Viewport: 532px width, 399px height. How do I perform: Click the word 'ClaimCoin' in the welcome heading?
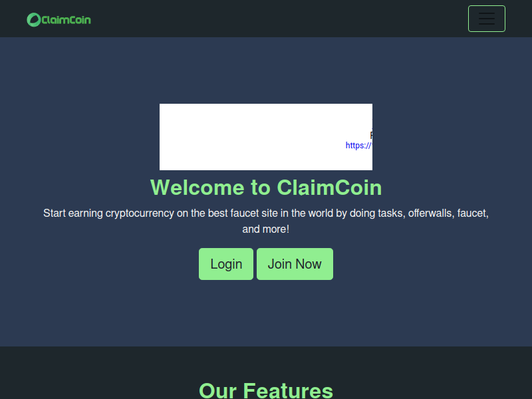[x=329, y=188]
